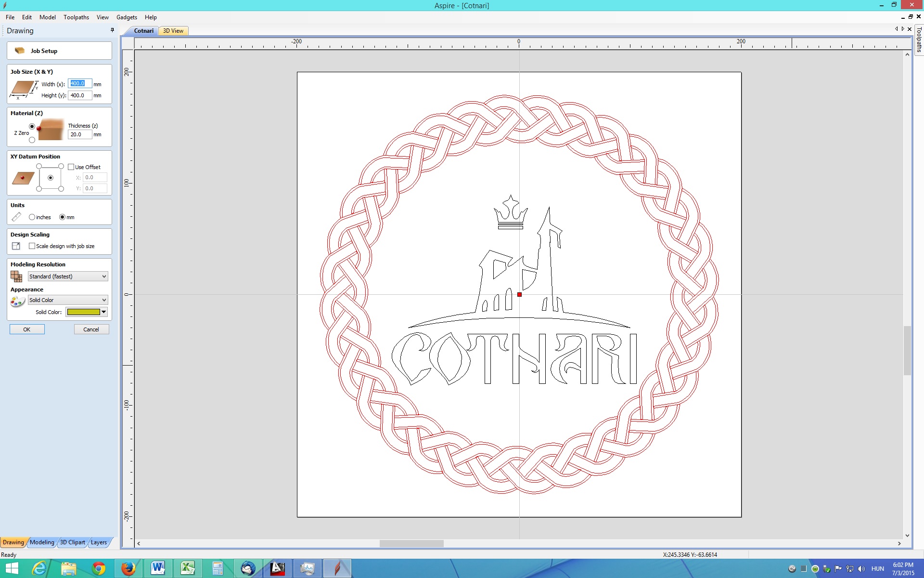Set XY datum to top-right corner
This screenshot has width=924, height=578.
(61, 166)
